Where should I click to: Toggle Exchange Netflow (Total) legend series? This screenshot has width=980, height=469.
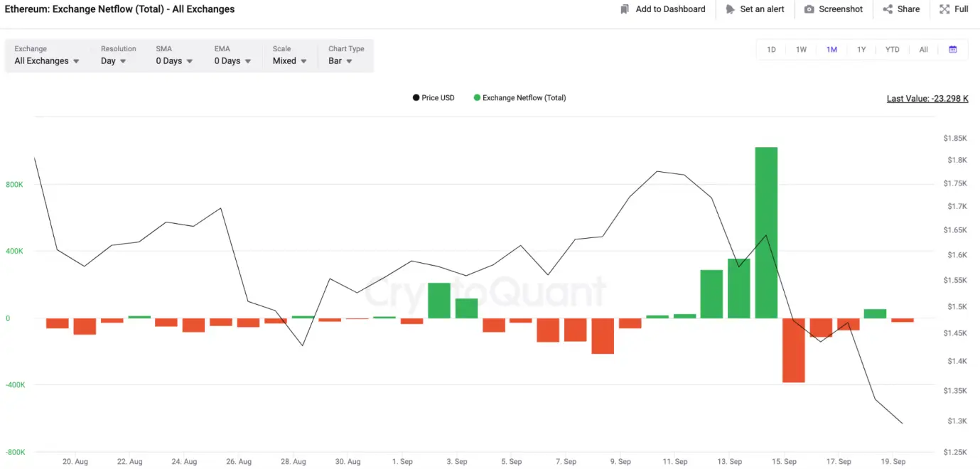coord(519,98)
